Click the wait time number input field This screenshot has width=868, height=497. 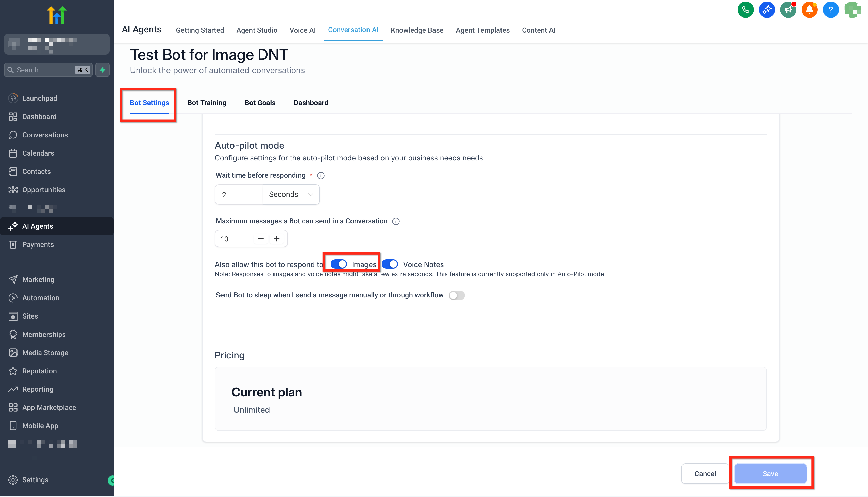click(239, 195)
